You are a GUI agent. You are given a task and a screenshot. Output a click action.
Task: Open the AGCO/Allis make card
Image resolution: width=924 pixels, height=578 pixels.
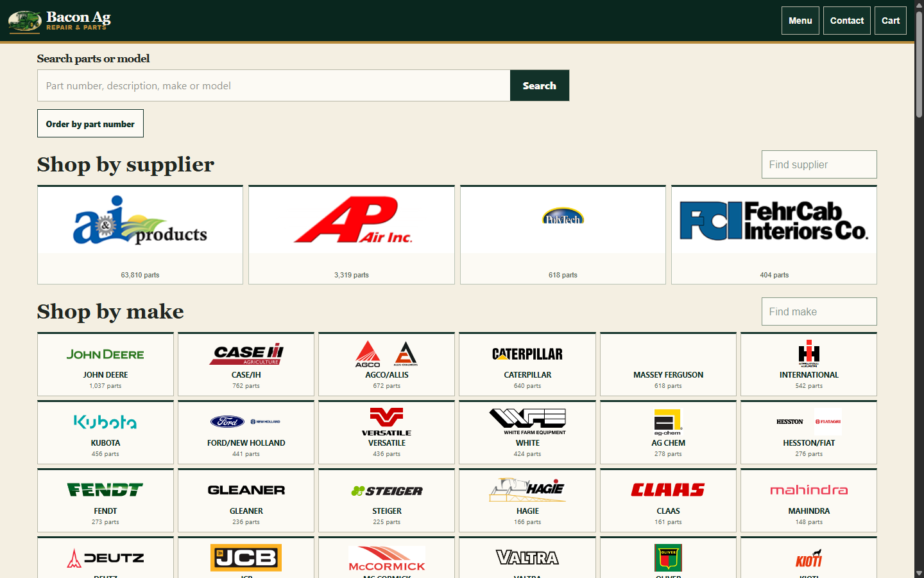tap(387, 364)
